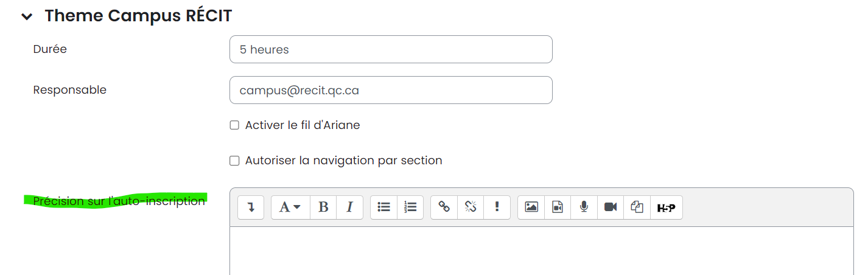This screenshot has width=868, height=275.
Task: Click the unlink broken chain icon
Action: pyautogui.click(x=471, y=207)
